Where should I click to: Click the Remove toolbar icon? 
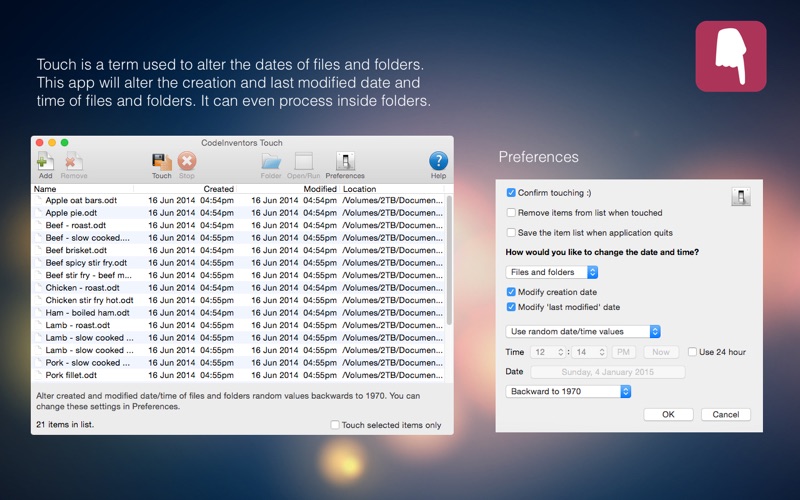(x=73, y=161)
